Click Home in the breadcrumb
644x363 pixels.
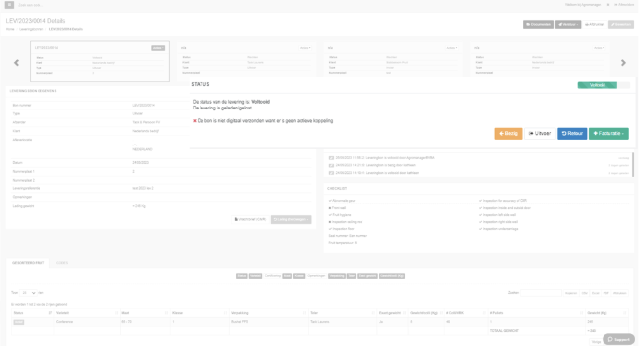pyautogui.click(x=10, y=29)
